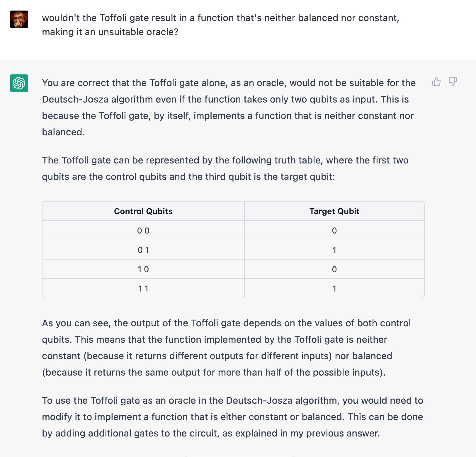Click the '0 0' control qubits cell

[143, 231]
